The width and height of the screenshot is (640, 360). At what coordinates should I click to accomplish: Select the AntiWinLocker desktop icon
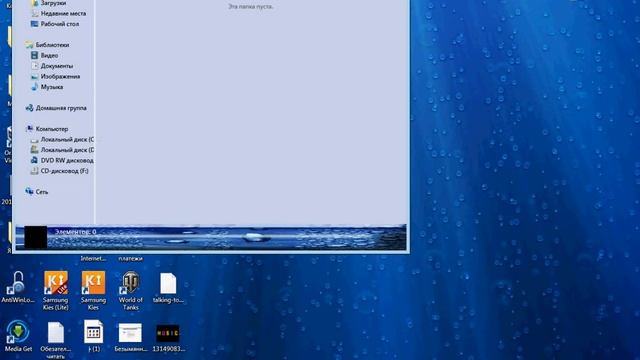coord(18,287)
